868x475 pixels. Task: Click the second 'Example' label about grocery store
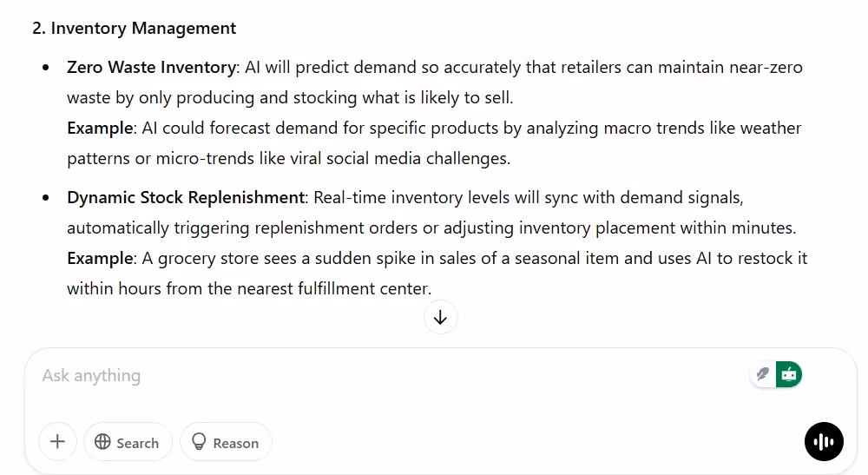tap(101, 258)
